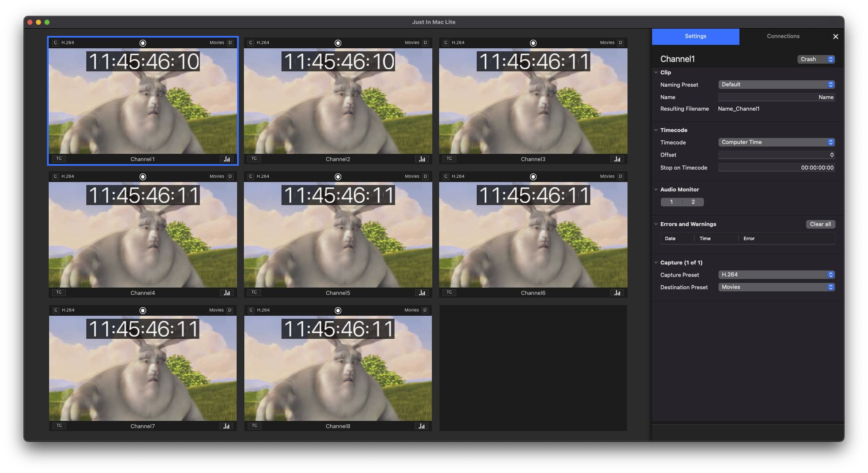The height and width of the screenshot is (473, 868).
Task: Click the D destination icon on Channel8
Action: coord(425,310)
